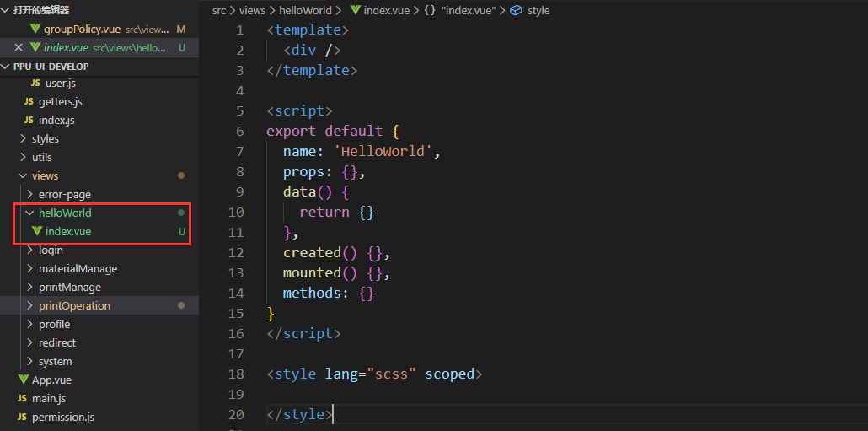Collapse the helloWorld folder
868x431 pixels.
coord(29,213)
